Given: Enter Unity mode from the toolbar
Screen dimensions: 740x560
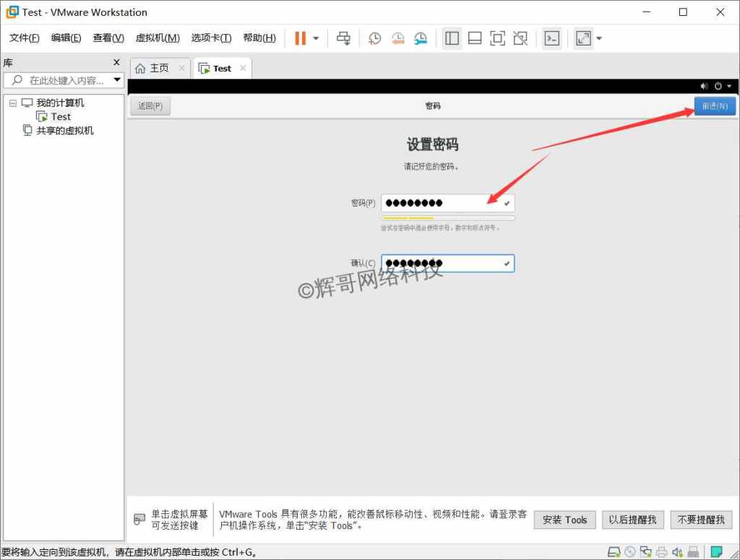Looking at the screenshot, I should point(520,38).
